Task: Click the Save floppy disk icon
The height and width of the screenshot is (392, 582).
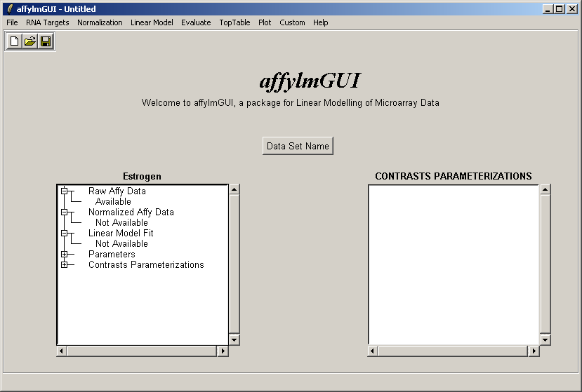Action: coord(46,41)
